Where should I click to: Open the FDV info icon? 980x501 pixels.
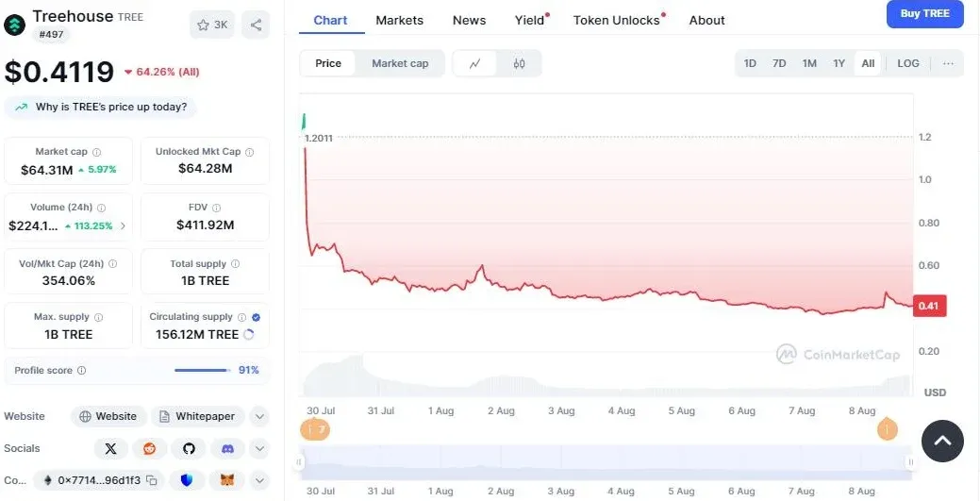pos(216,208)
